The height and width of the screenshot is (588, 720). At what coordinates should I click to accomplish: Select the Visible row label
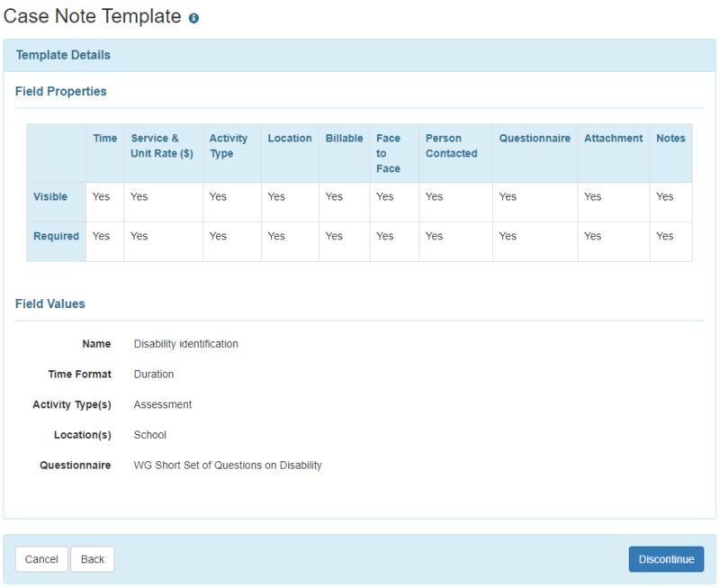51,196
